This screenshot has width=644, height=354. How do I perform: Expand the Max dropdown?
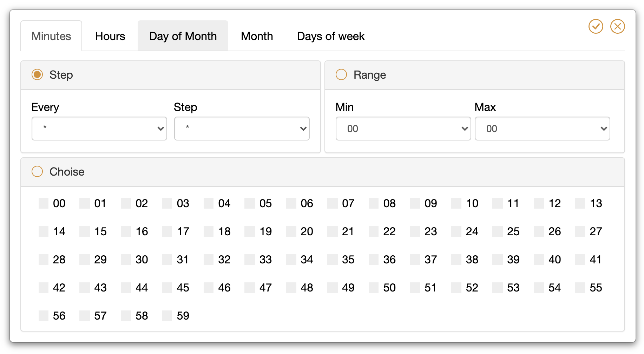(542, 129)
